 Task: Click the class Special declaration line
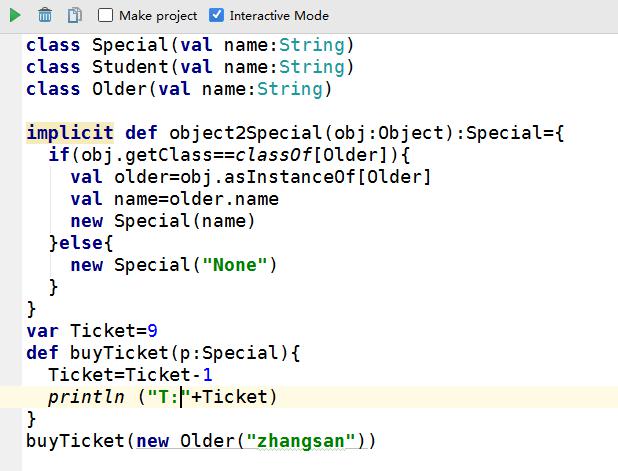tap(190, 45)
